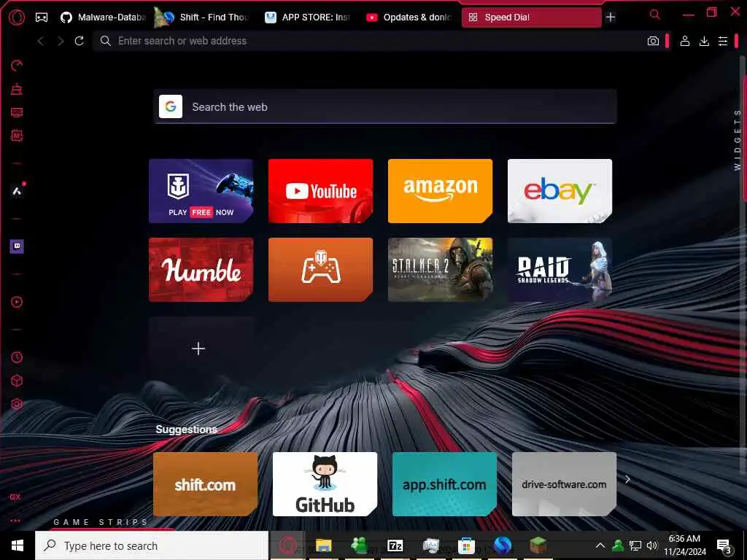This screenshot has width=747, height=560.
Task: Open the Play Free Now warships tile
Action: point(201,191)
